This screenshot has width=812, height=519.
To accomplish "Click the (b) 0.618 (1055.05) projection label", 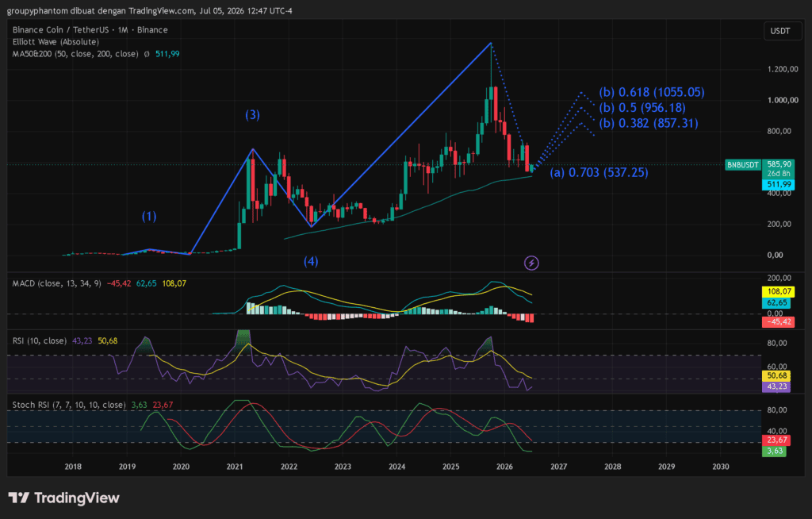I will 652,92.
